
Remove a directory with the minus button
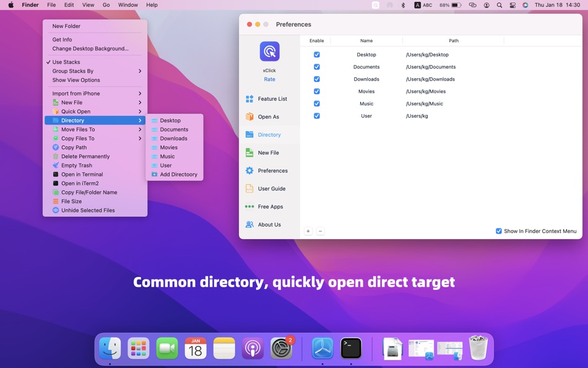pyautogui.click(x=320, y=231)
